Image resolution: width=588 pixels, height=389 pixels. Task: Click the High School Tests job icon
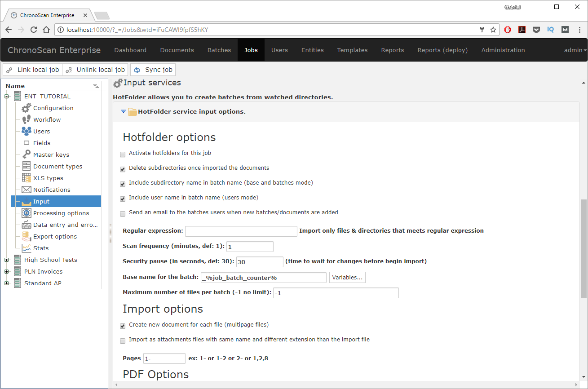click(18, 260)
